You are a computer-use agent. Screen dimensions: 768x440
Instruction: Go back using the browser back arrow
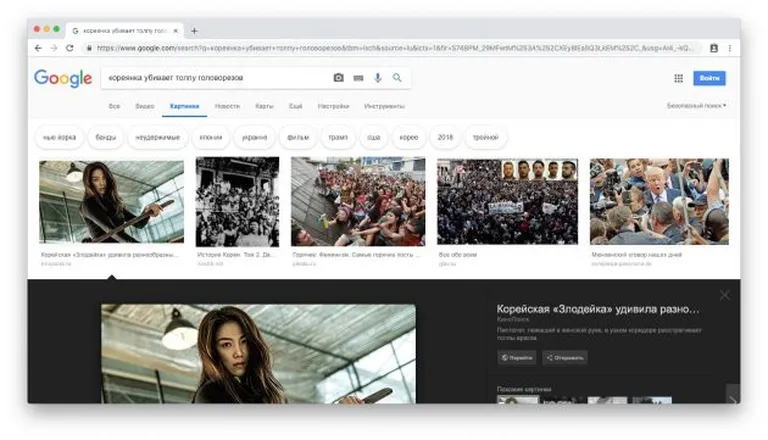38,48
